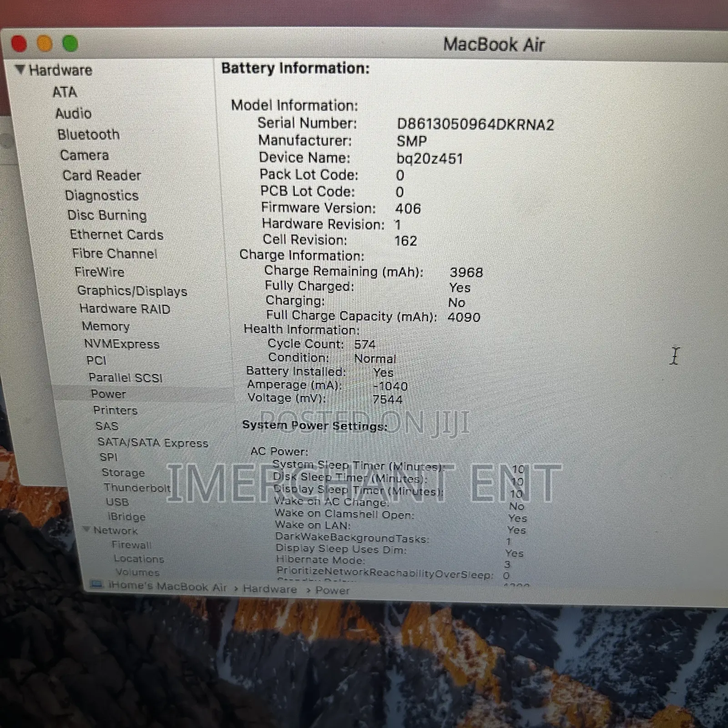Click the serial number D8613050964DKRNA2
The width and height of the screenshot is (728, 728).
click(475, 125)
